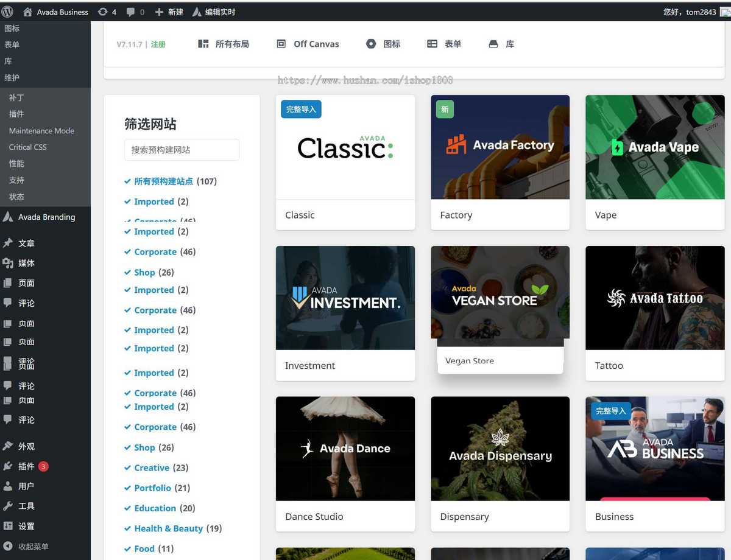Click the 设置 settings icon

click(8, 526)
